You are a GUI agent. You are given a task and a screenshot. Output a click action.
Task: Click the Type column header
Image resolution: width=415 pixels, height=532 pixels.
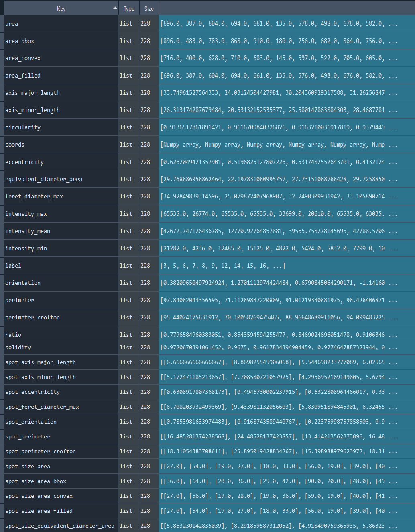point(129,9)
